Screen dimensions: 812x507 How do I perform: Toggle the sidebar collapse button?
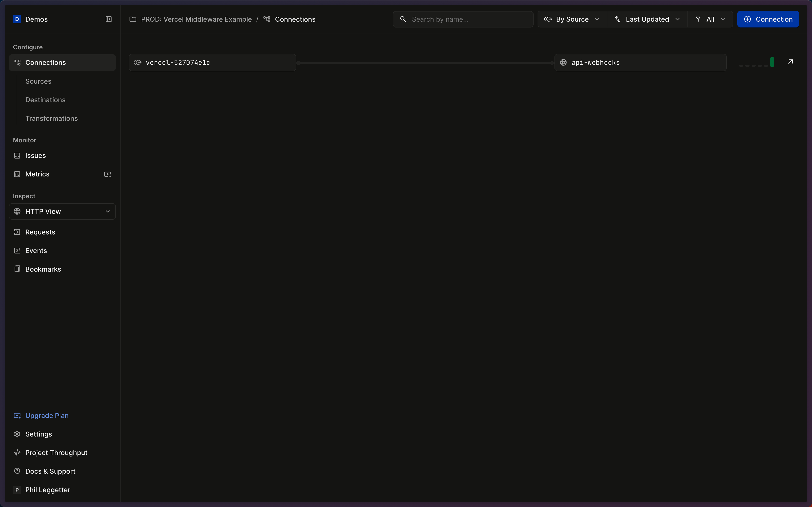pyautogui.click(x=108, y=19)
